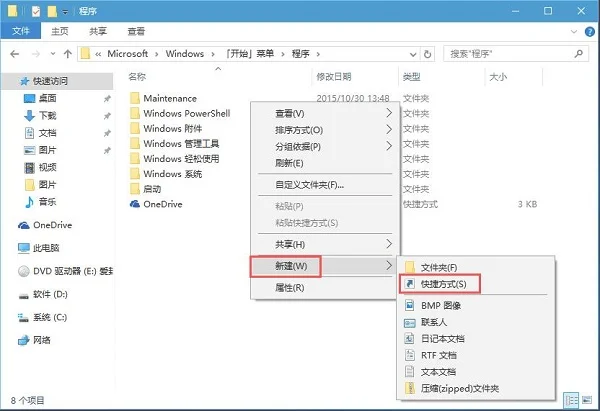The height and width of the screenshot is (411, 600).
Task: Click the refresh button beside address bar
Action: pos(427,54)
